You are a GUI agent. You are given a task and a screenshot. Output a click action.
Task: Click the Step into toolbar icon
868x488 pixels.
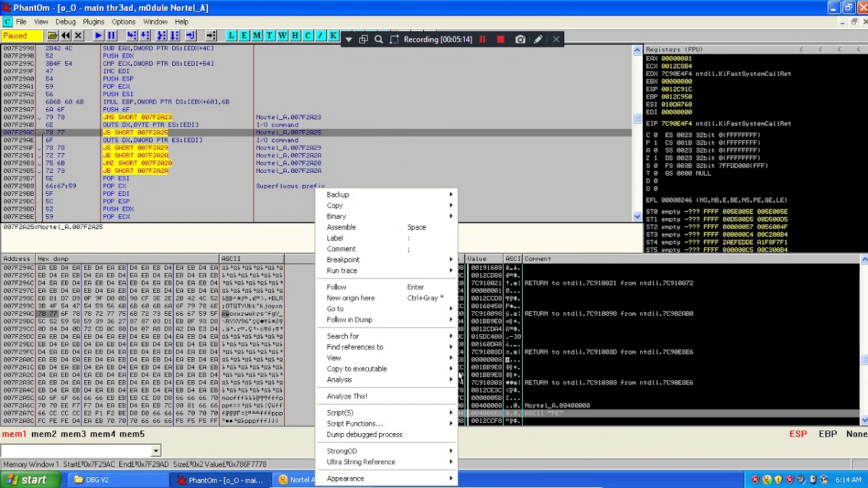pyautogui.click(x=132, y=35)
